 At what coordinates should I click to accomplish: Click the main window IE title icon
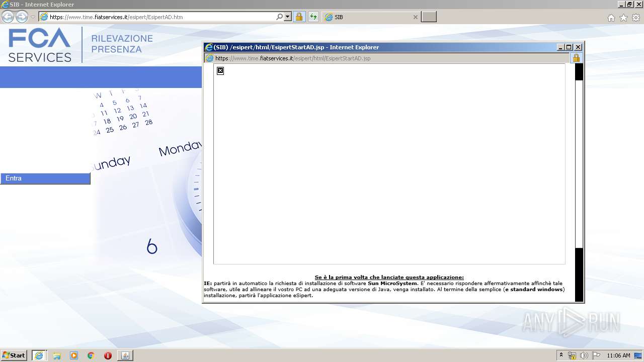click(5, 5)
